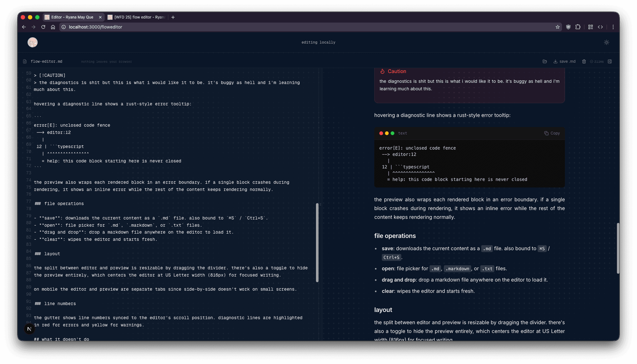Click the text language label in code block

coord(402,133)
